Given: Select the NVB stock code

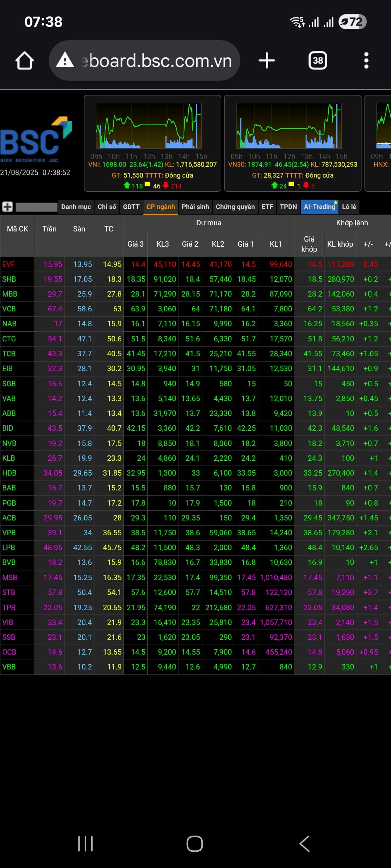Looking at the screenshot, I should pos(9,443).
